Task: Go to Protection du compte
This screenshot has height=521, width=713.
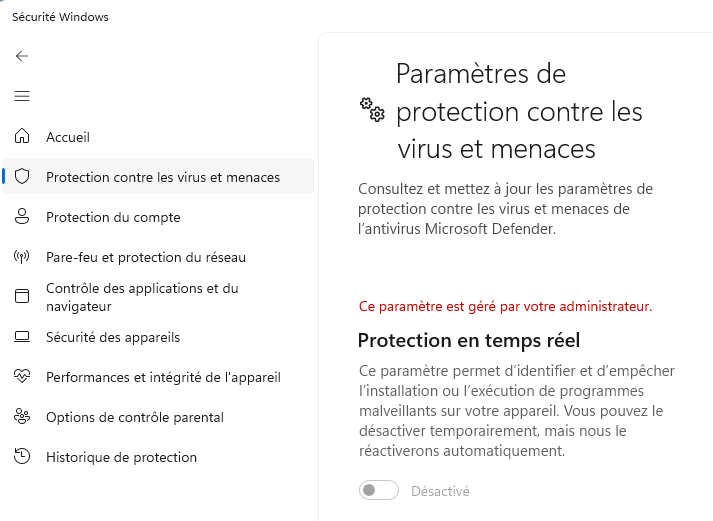Action: tap(113, 217)
